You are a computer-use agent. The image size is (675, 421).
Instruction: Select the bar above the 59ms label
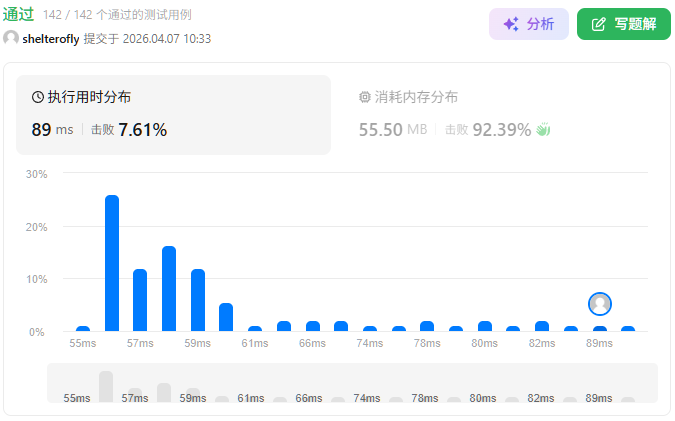tap(198, 300)
